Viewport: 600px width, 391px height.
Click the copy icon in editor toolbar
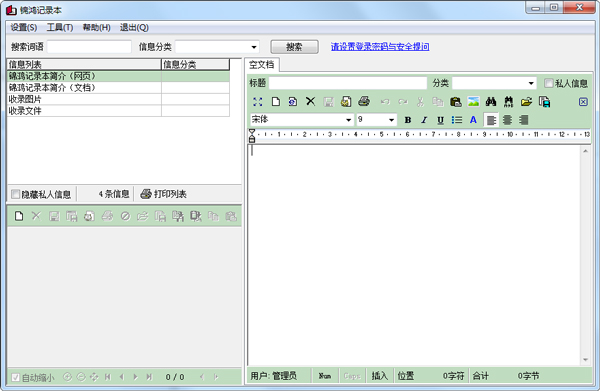(x=438, y=102)
